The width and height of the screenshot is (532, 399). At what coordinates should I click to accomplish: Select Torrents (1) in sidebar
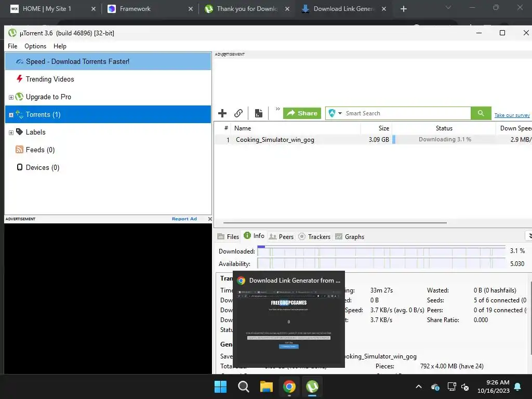point(108,114)
